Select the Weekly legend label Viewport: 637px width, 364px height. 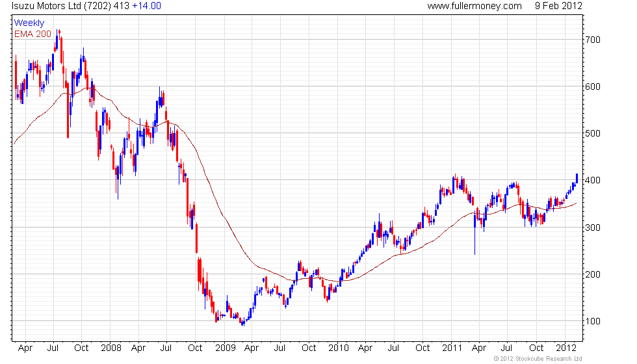click(29, 23)
